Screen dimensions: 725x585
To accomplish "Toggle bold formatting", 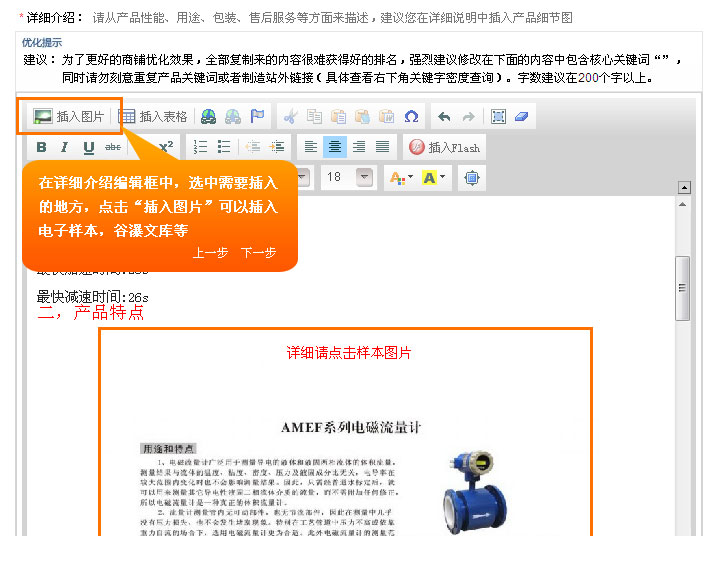I will pyautogui.click(x=41, y=147).
